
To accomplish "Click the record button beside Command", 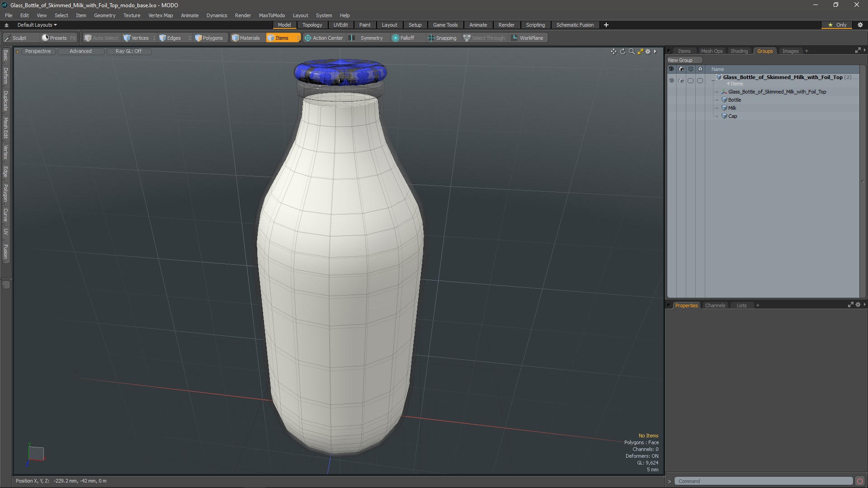I will (x=860, y=481).
